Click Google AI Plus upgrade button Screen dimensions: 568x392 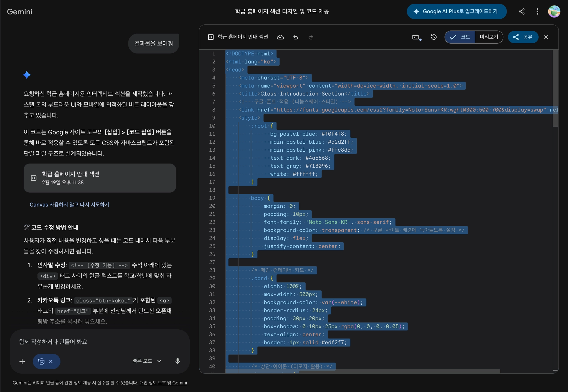pyautogui.click(x=457, y=11)
